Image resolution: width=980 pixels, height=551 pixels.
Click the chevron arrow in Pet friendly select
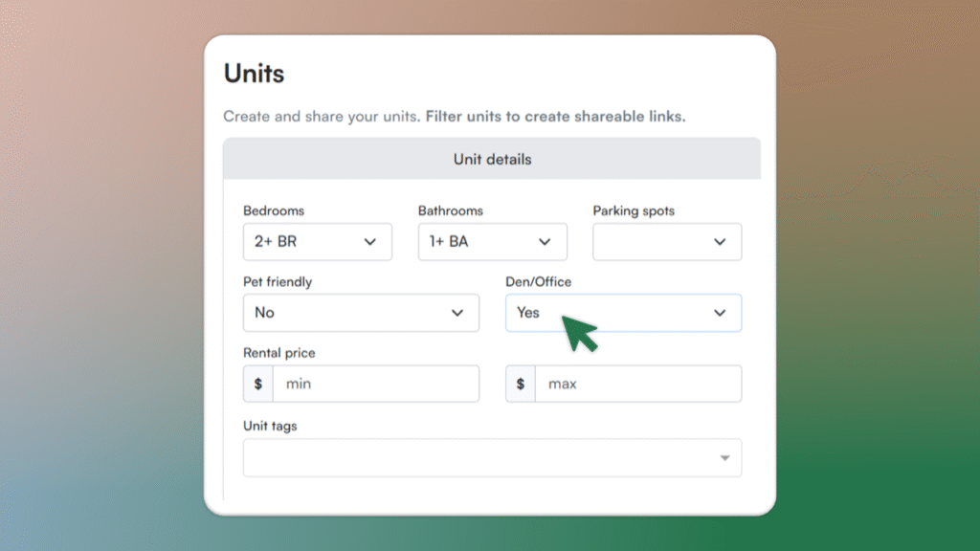457,313
